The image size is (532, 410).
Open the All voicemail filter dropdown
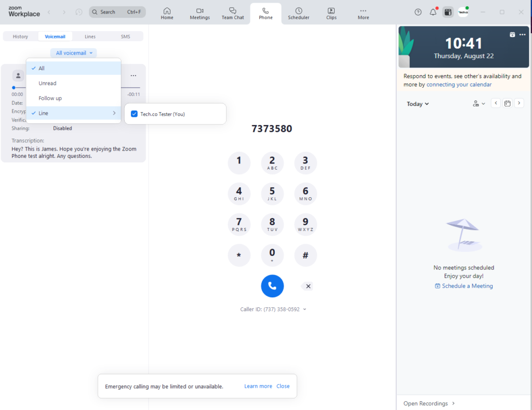coord(73,52)
